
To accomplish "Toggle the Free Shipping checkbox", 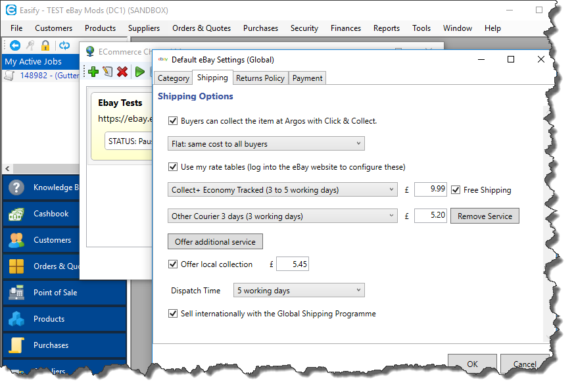I will point(456,190).
